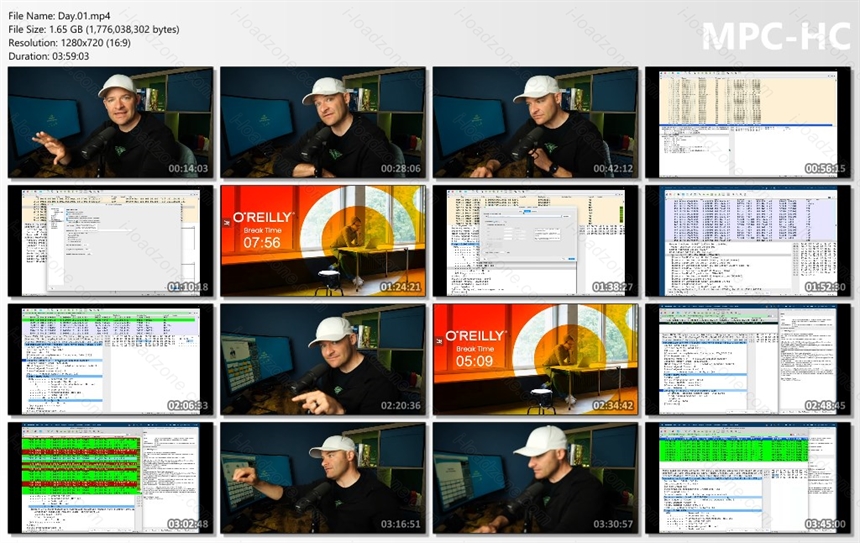Select the thumbnail timestamped 03:16:51
This screenshot has width=860, height=543.
tap(323, 478)
